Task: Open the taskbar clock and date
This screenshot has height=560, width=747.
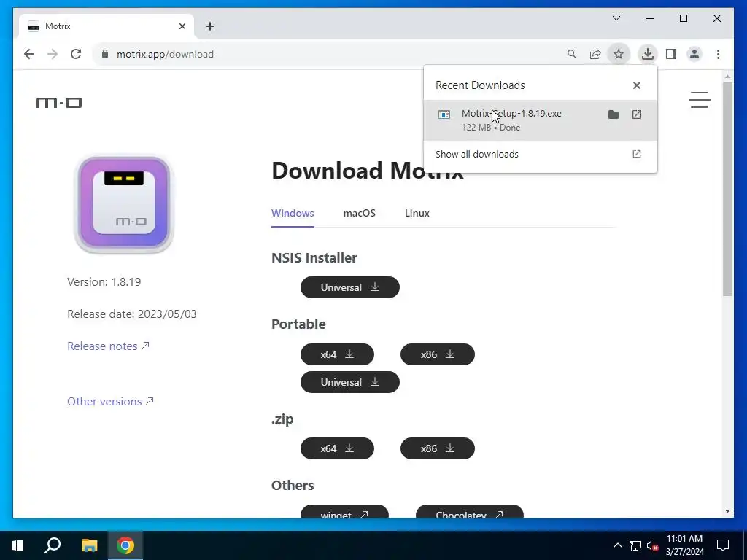Action: [684, 545]
